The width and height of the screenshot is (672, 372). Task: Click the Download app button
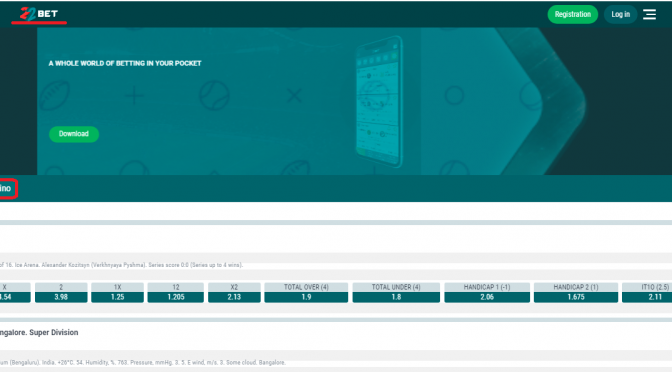point(74,134)
